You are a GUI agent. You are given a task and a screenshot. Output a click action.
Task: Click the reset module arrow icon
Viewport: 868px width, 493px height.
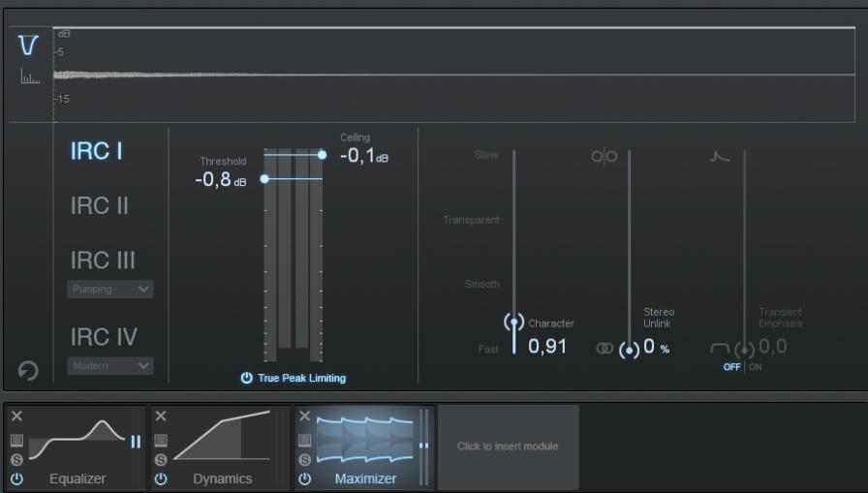(28, 370)
